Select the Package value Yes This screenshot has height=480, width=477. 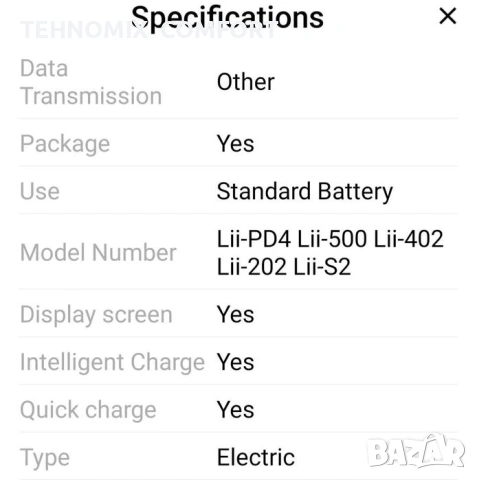235,144
